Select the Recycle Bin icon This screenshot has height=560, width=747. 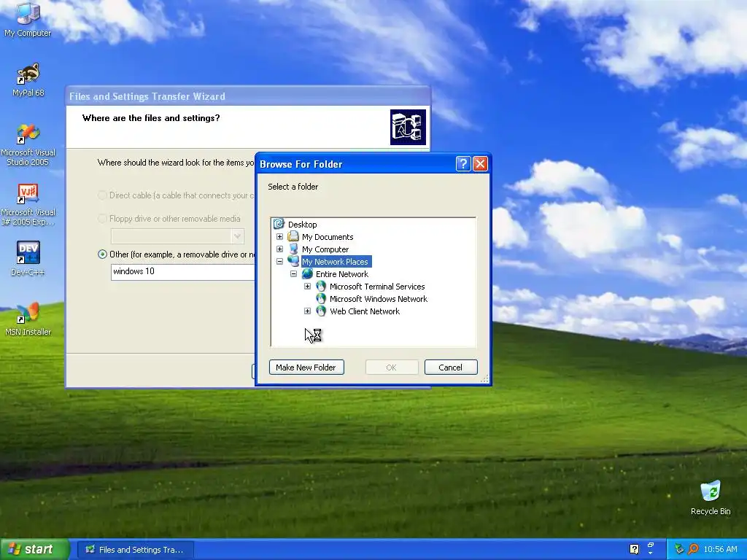click(x=711, y=497)
